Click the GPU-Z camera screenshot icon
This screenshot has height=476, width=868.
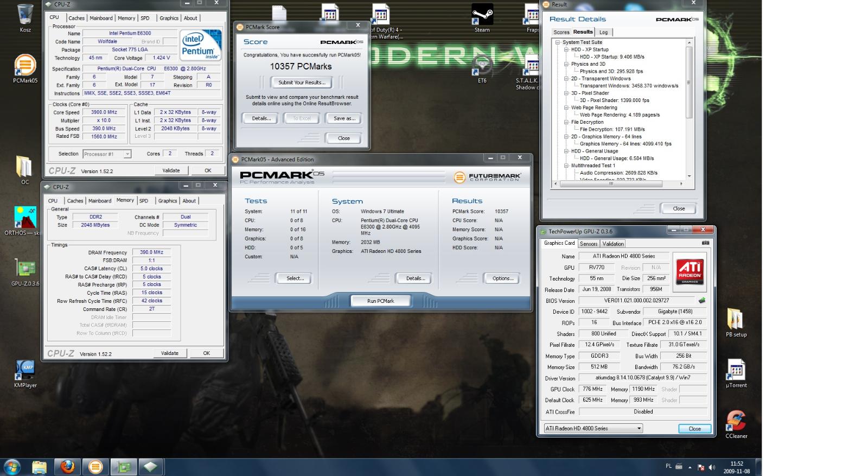click(x=705, y=243)
